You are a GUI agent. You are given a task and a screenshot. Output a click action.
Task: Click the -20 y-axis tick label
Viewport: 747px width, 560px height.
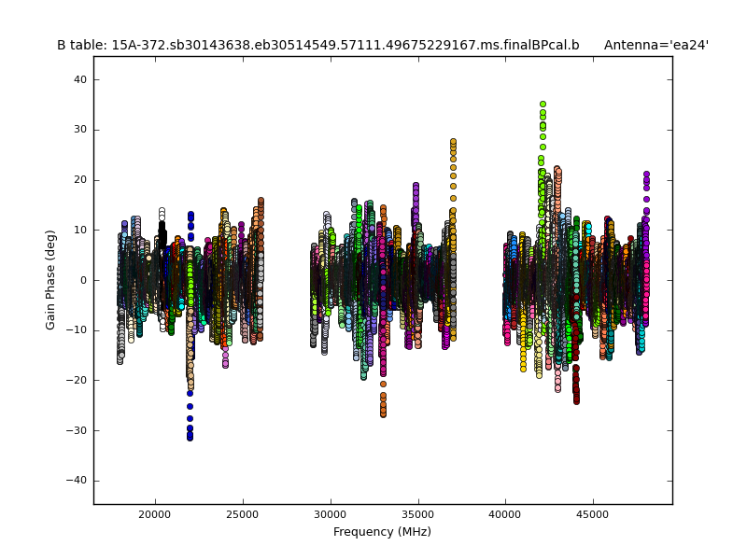pos(77,380)
